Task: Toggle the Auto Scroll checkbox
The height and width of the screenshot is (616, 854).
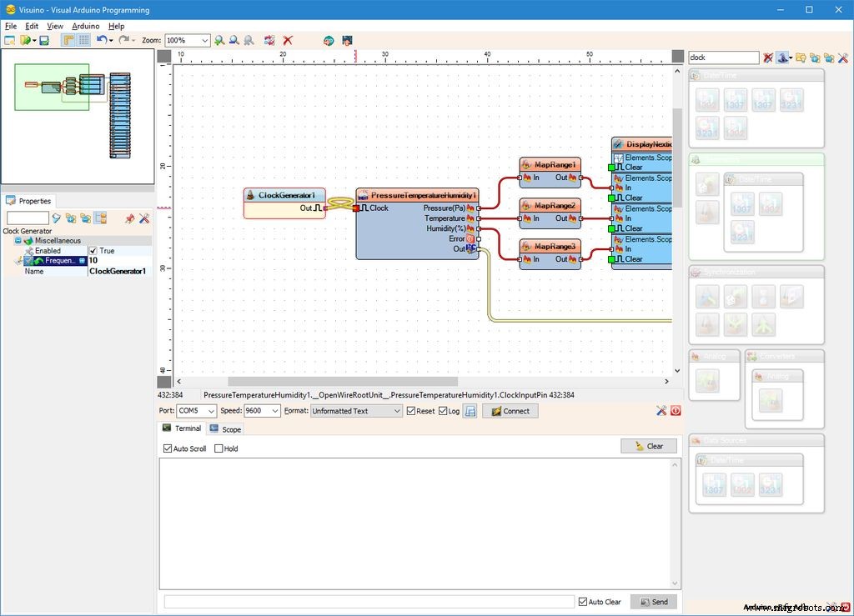Action: click(x=168, y=448)
